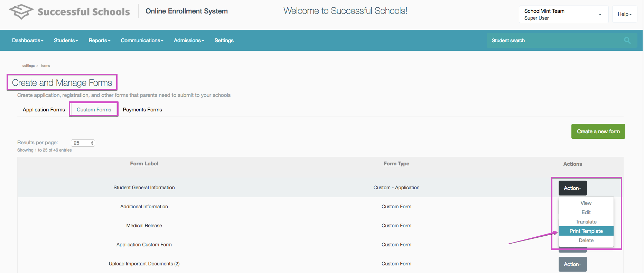Open the Dashboards menu
644x273 pixels.
(28, 40)
